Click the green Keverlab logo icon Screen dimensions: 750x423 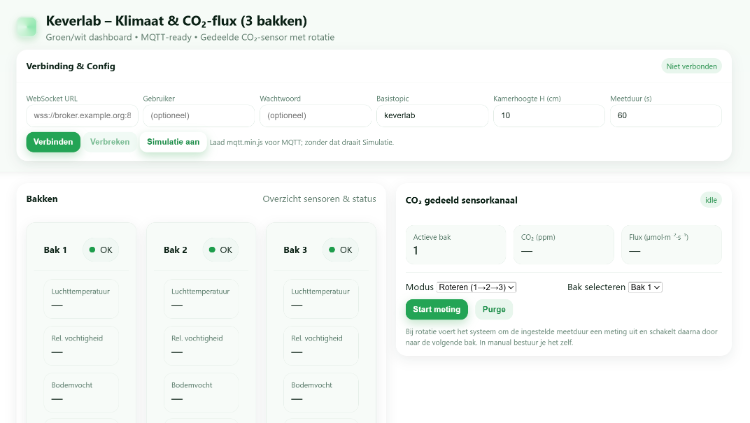(x=26, y=28)
